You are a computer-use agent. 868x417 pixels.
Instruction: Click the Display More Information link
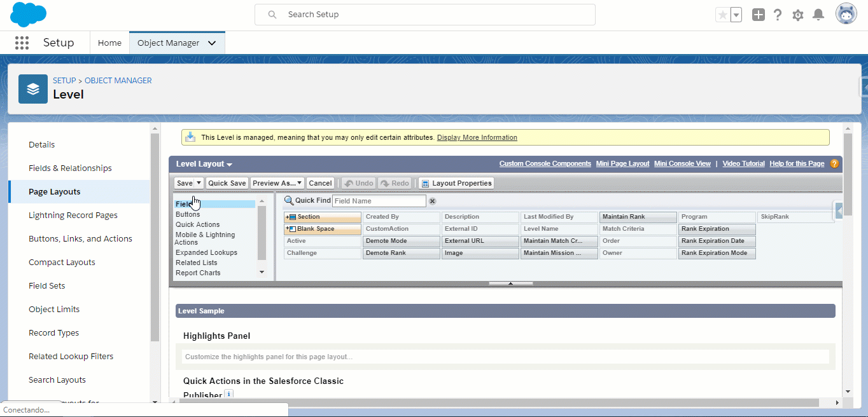[x=477, y=137]
